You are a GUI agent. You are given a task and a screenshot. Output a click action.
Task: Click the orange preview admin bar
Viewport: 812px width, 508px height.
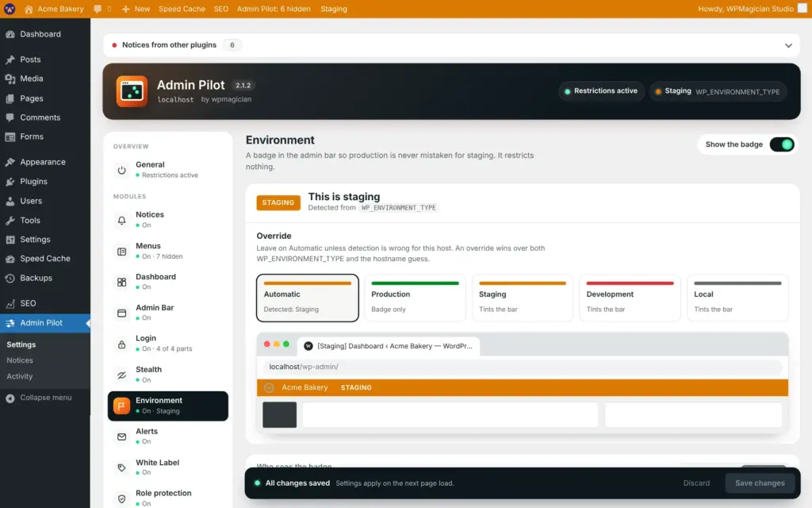coord(523,387)
